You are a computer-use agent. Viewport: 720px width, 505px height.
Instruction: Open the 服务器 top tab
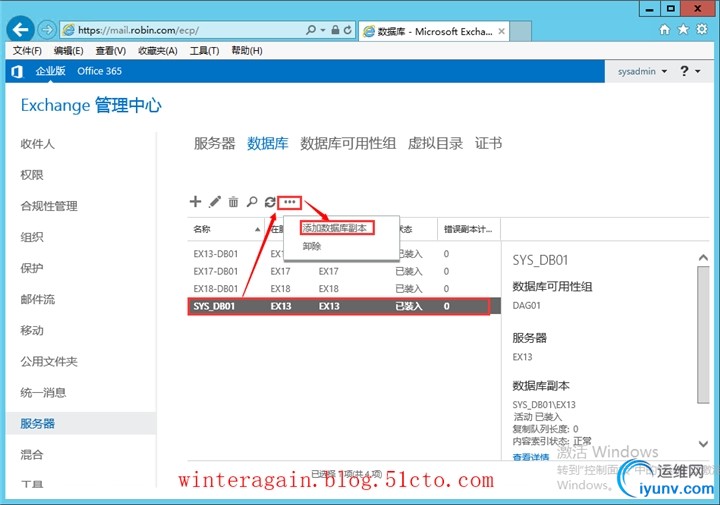pyautogui.click(x=214, y=143)
